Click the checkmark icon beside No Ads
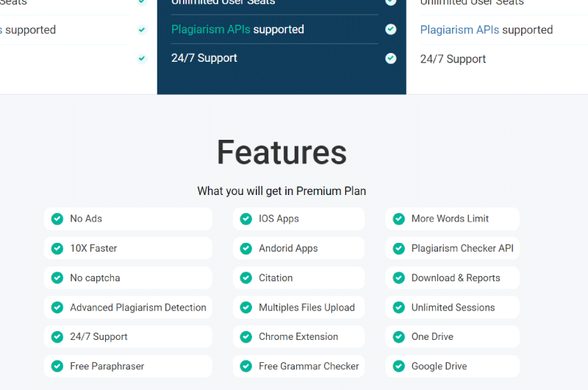The width and height of the screenshot is (588, 390). (x=57, y=219)
